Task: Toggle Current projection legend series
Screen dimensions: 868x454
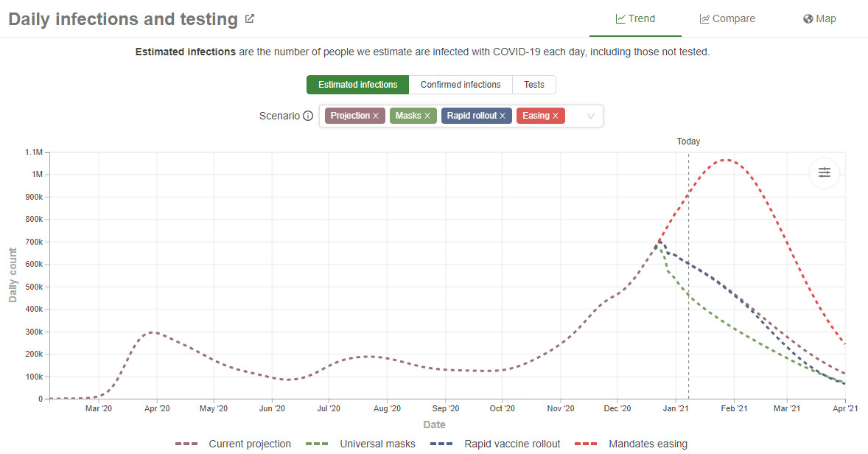Action: (234, 444)
